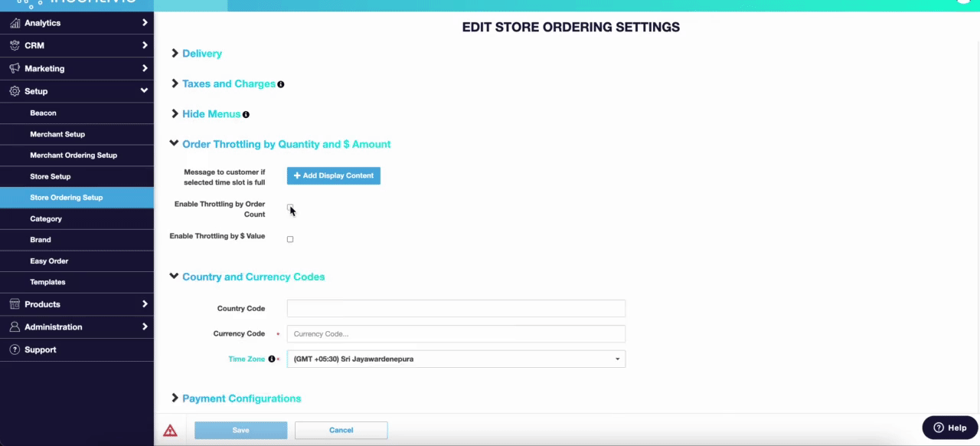Image resolution: width=980 pixels, height=446 pixels.
Task: Tick Enable Throttling by $ Value checkbox
Action: [x=290, y=239]
